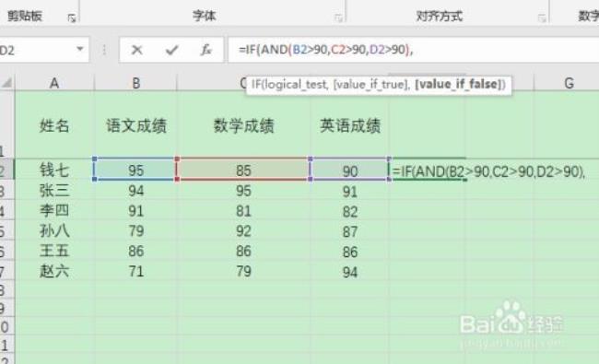Open Clipboard group dialog launcher
Viewport: 599px width, 364px height.
pyautogui.click(x=72, y=18)
